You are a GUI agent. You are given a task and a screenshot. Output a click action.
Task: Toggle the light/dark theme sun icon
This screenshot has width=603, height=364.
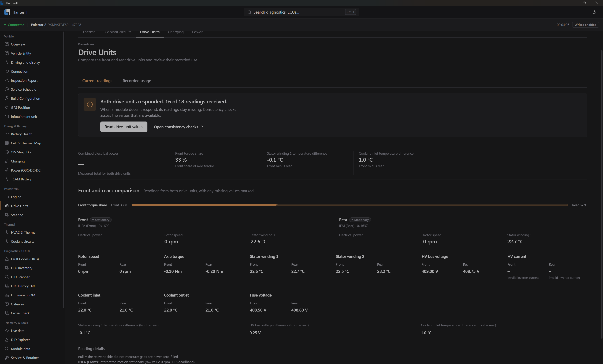click(594, 12)
